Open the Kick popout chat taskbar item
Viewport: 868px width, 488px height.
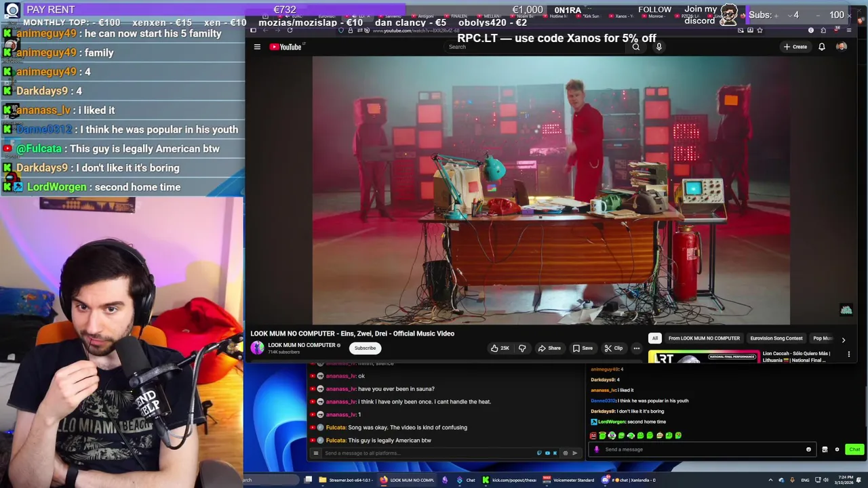510,480
